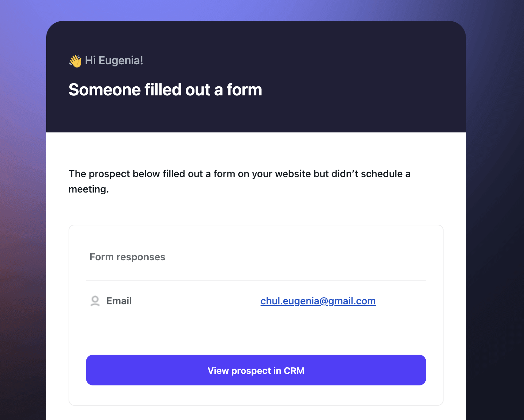Open the chul.eugenia@gmail.com email link

(318, 301)
